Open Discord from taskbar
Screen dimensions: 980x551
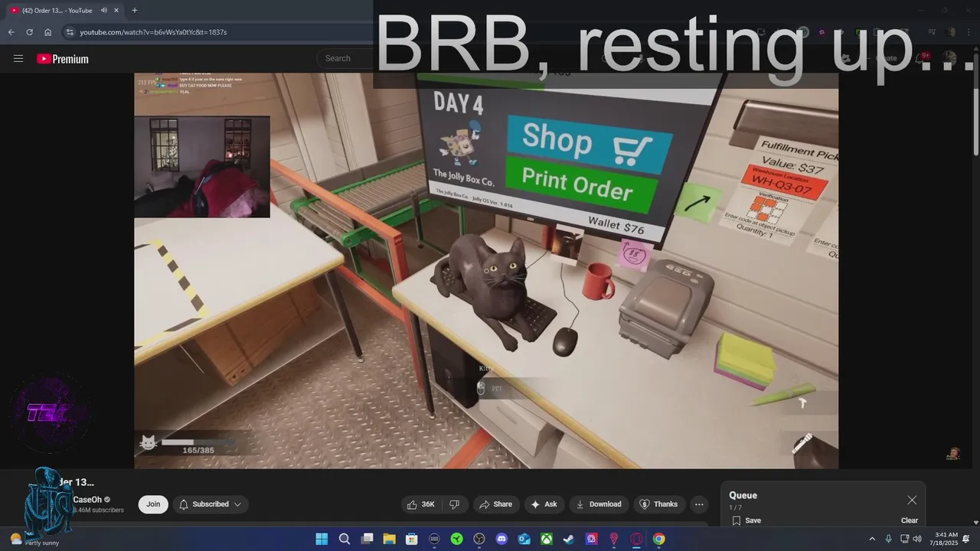[501, 539]
